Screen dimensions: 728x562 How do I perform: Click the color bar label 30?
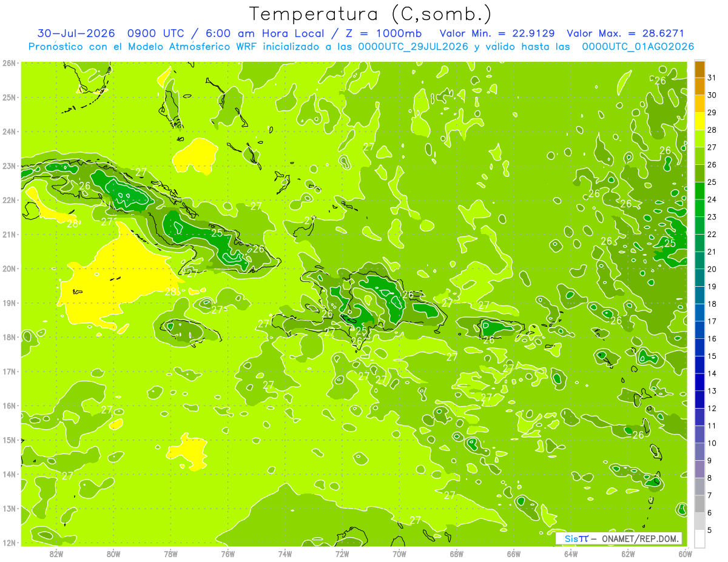pyautogui.click(x=712, y=95)
